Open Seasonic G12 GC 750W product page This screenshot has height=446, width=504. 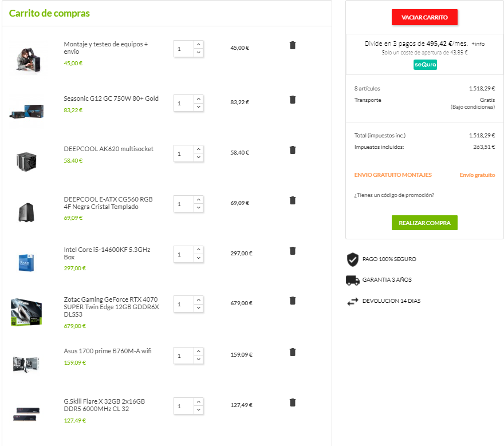coord(111,98)
